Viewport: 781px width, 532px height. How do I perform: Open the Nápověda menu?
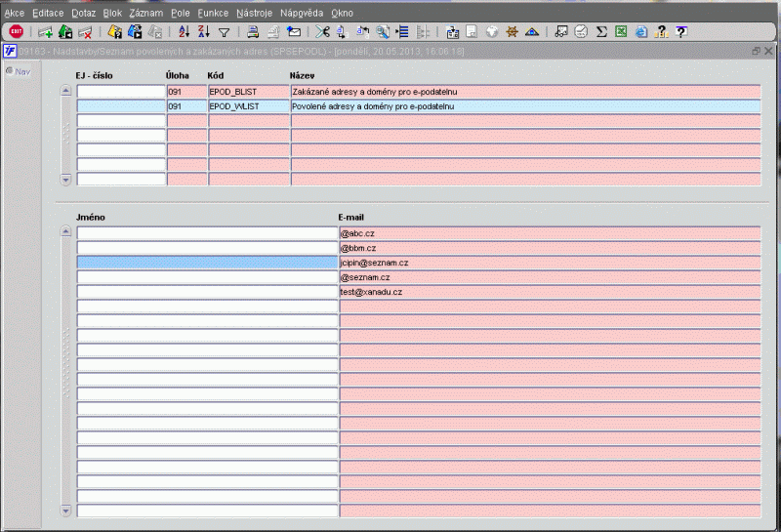[x=302, y=13]
